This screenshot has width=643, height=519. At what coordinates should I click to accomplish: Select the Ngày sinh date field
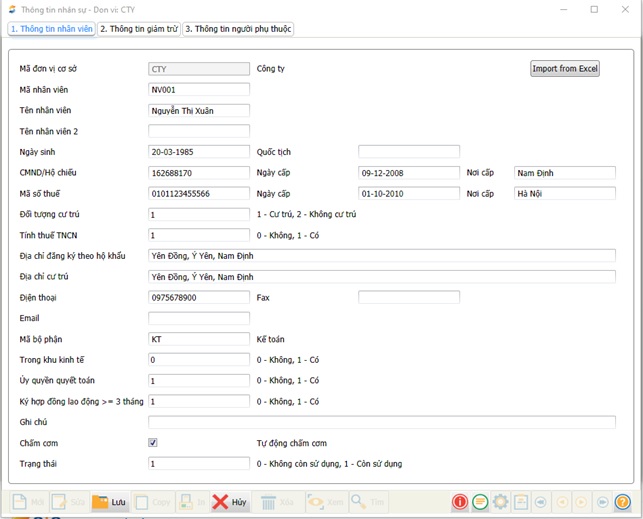tap(199, 152)
